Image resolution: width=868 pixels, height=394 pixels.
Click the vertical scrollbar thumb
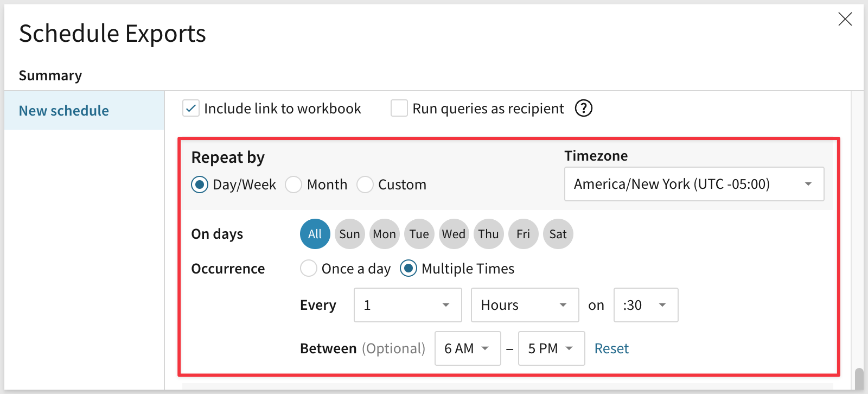859,379
